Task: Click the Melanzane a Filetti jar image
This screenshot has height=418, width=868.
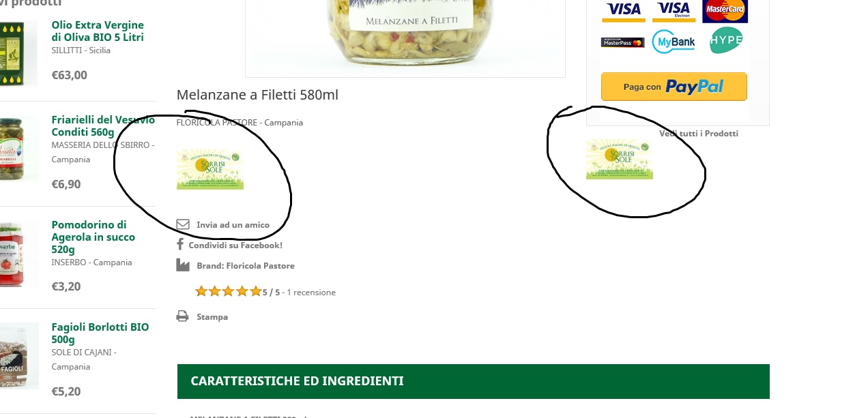Action: [405, 38]
